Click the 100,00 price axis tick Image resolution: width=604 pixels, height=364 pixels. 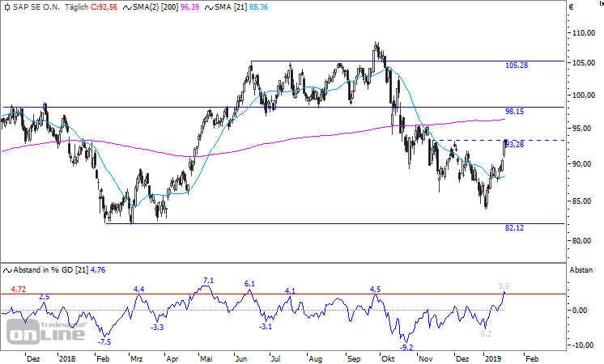point(584,95)
